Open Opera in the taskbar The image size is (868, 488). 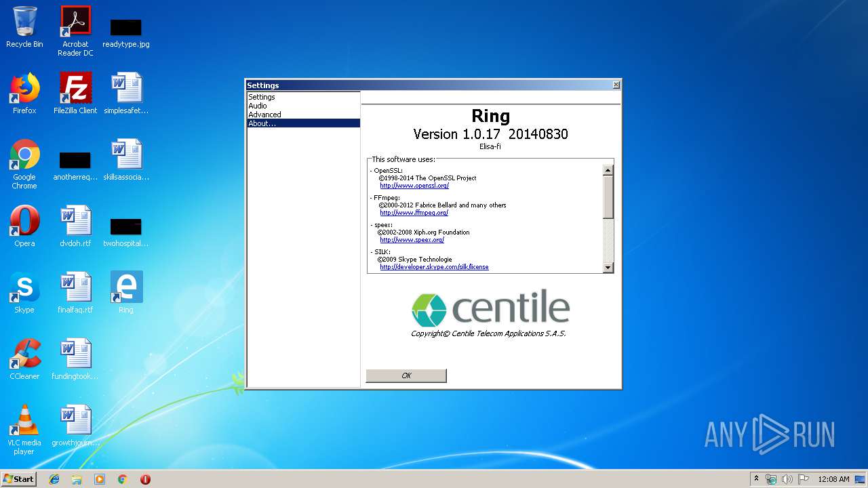click(x=145, y=479)
